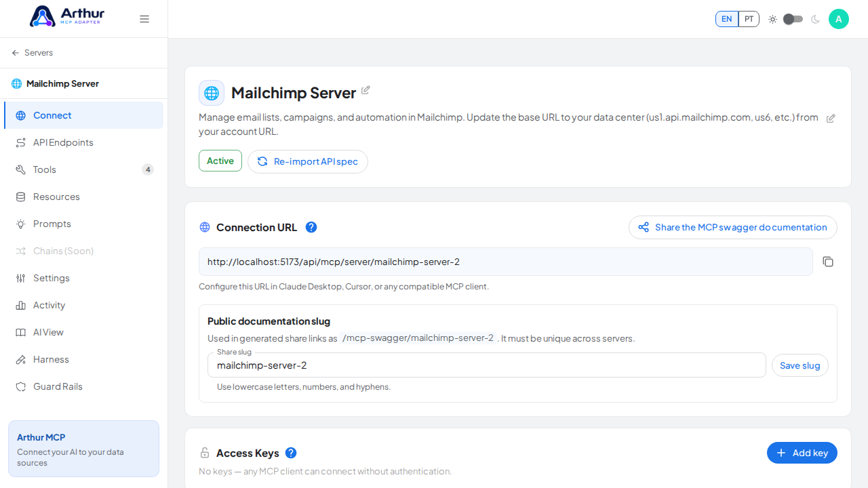The height and width of the screenshot is (488, 868).
Task: Open Access Keys help tooltip
Action: pyautogui.click(x=291, y=453)
